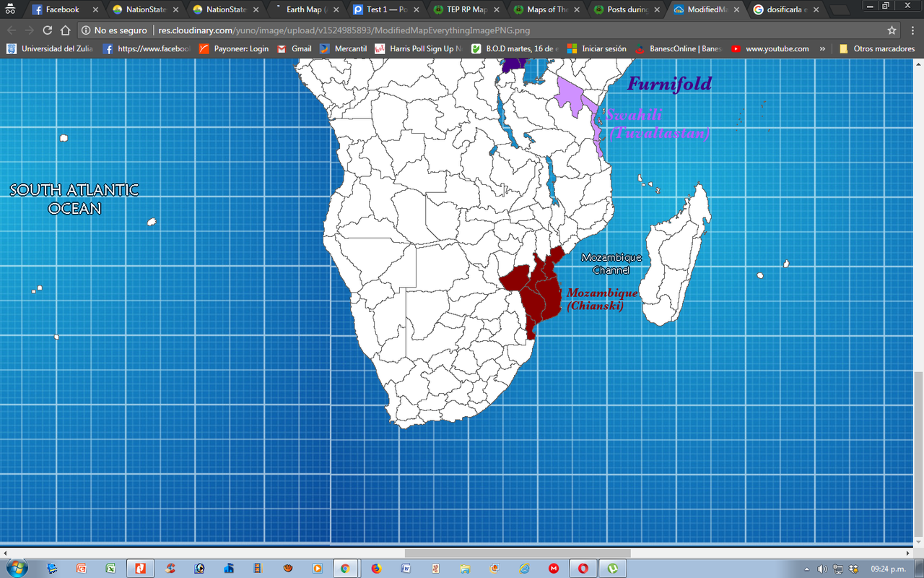924x578 pixels.
Task: Open the Windows Start menu
Action: (x=16, y=568)
